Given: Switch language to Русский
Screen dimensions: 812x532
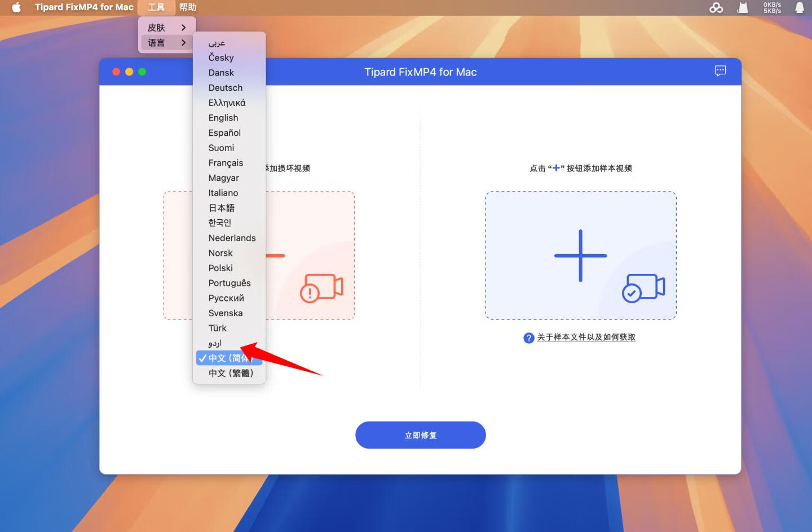Looking at the screenshot, I should click(229, 298).
